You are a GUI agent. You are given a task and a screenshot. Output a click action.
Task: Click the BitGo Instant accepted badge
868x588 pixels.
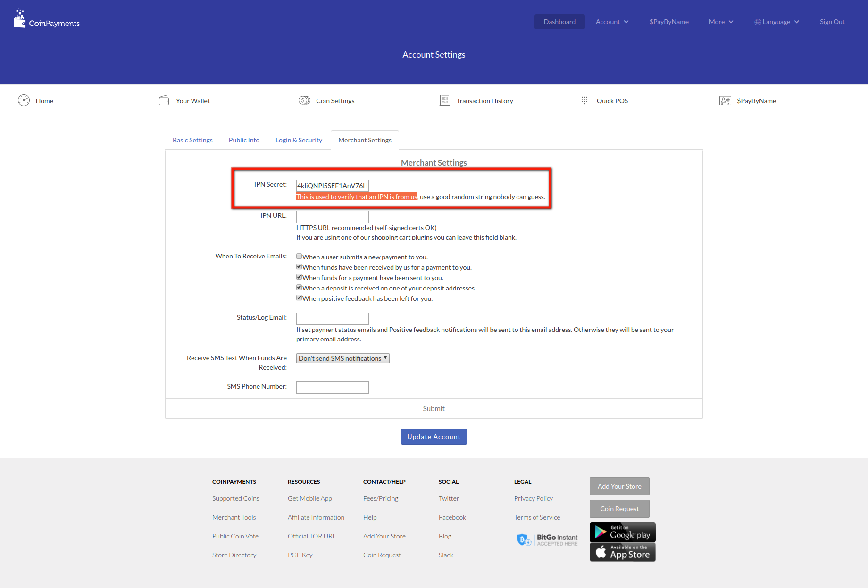(x=547, y=540)
